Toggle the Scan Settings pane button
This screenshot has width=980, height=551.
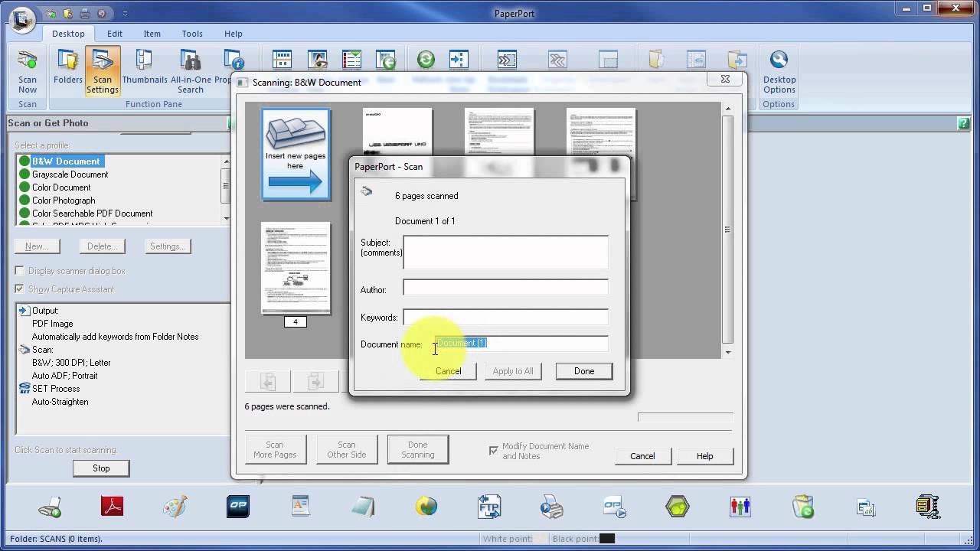pos(103,71)
